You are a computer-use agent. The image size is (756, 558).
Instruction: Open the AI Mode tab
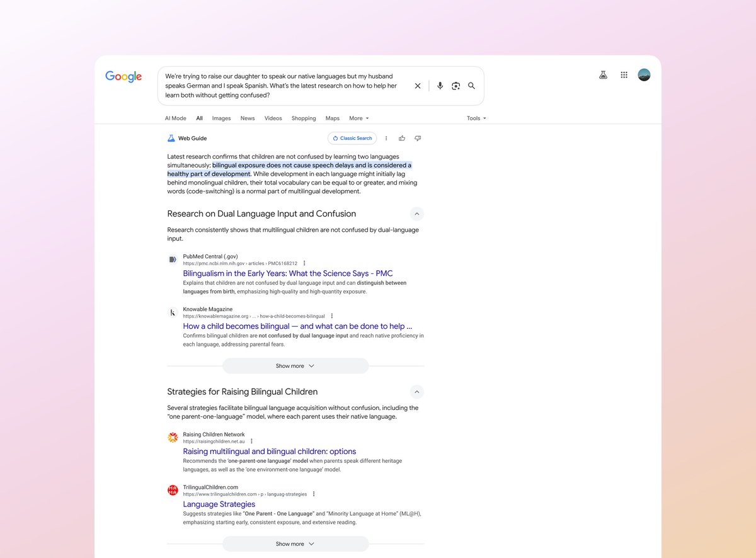click(x=175, y=118)
